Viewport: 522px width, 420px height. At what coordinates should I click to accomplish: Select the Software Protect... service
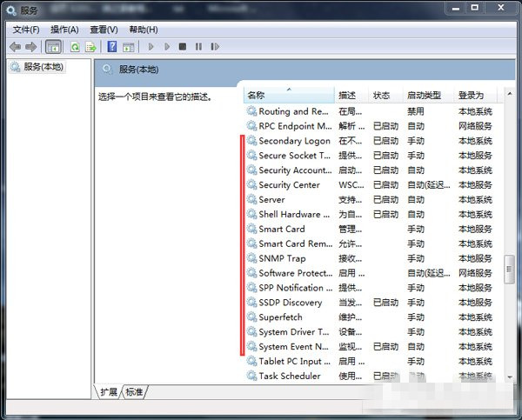pyautogui.click(x=370, y=273)
